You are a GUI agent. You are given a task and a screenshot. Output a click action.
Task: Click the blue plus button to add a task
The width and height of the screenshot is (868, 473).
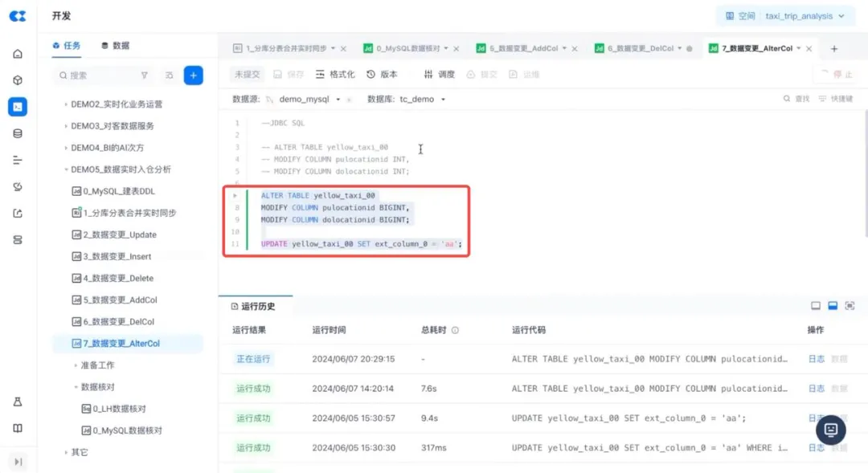(193, 75)
